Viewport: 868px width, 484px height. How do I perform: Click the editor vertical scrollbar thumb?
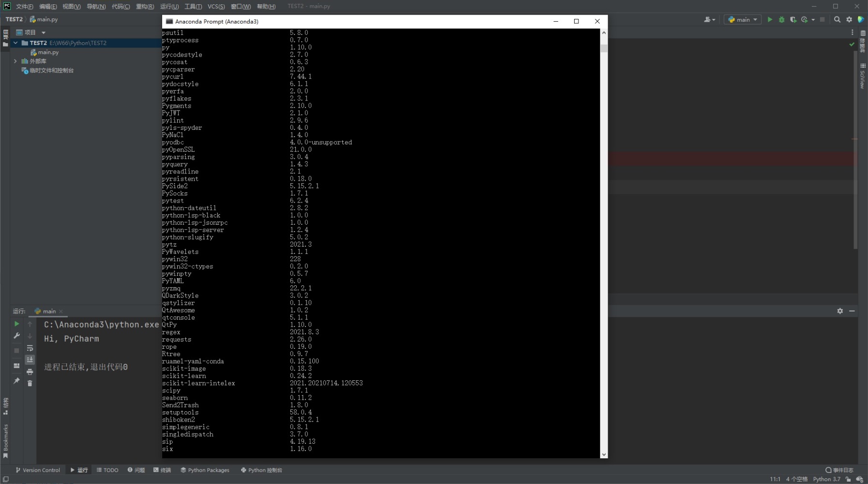click(855, 150)
